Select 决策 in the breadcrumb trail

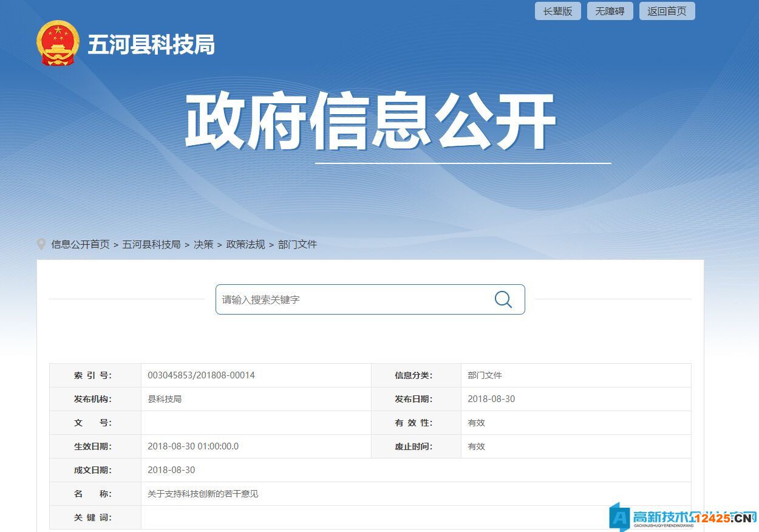(203, 244)
